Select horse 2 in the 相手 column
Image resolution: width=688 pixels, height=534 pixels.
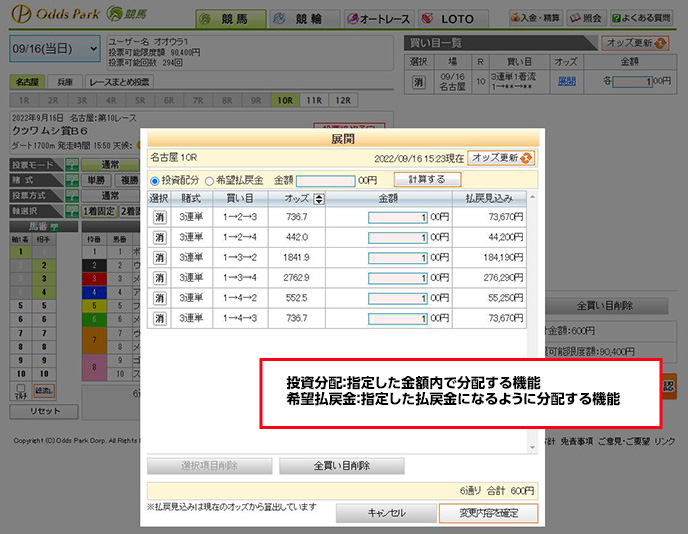[44, 265]
